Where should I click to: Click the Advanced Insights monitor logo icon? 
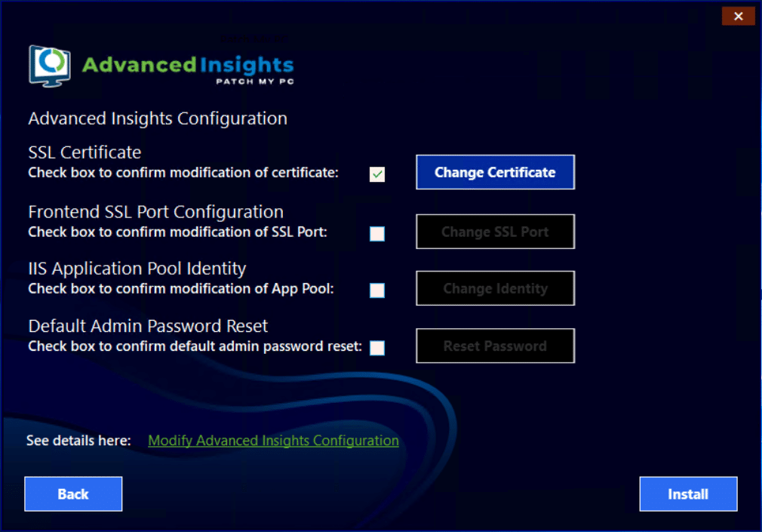pos(50,66)
